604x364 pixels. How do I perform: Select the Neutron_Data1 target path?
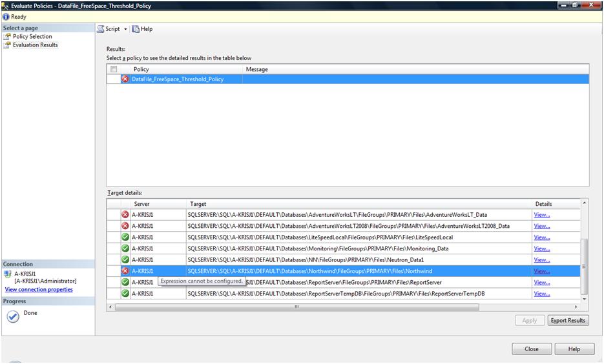[x=306, y=259]
